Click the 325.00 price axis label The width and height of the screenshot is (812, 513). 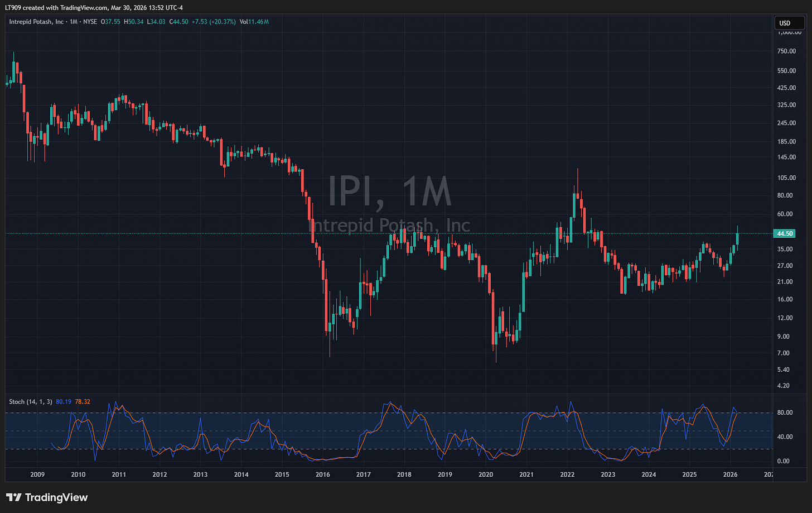[786, 105]
